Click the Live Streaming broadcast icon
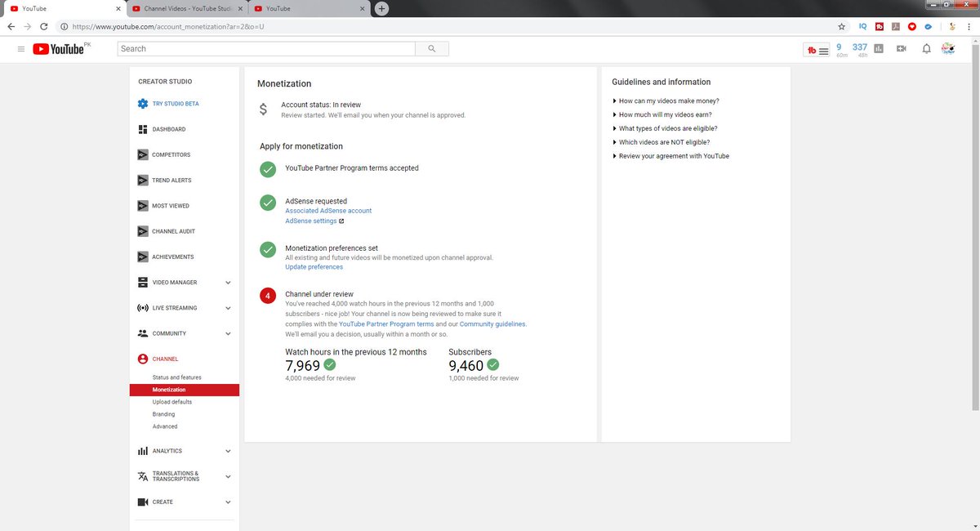The height and width of the screenshot is (531, 980). pos(143,308)
